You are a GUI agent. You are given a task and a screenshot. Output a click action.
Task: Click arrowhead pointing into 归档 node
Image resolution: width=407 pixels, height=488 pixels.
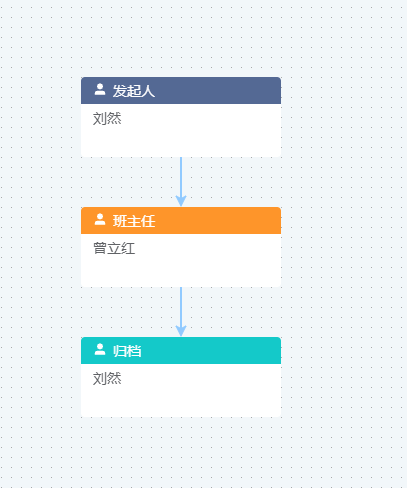181,331
